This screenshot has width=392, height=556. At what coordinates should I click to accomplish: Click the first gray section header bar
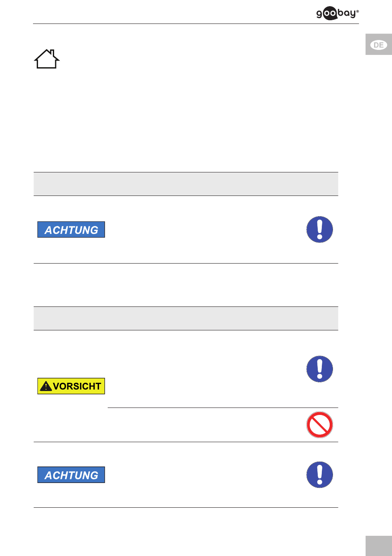point(186,184)
